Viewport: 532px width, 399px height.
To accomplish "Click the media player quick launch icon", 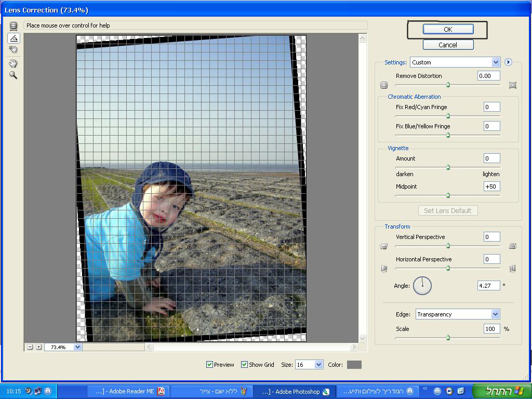I will coord(449,391).
